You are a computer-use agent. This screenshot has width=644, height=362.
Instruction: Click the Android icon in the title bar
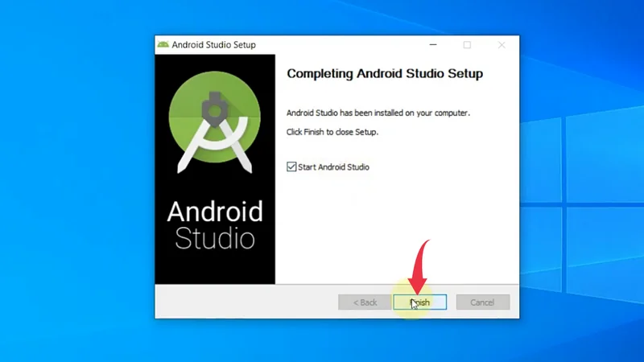[x=163, y=45]
